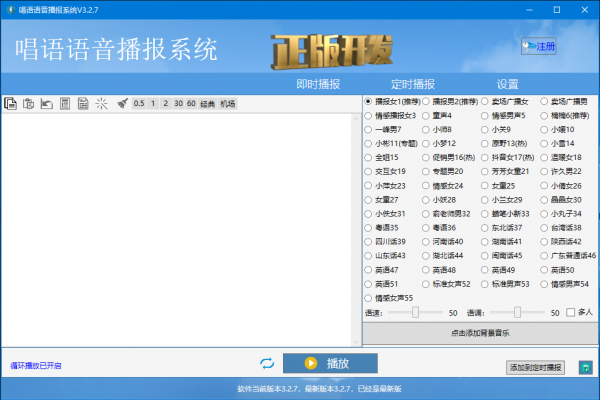Select the 粤语35 voice
The image size is (600, 400).
382,228
